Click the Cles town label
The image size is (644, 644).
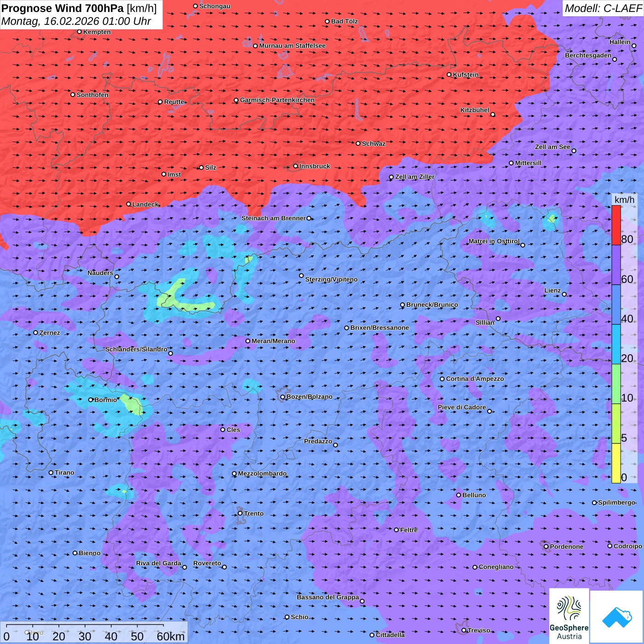tap(233, 430)
